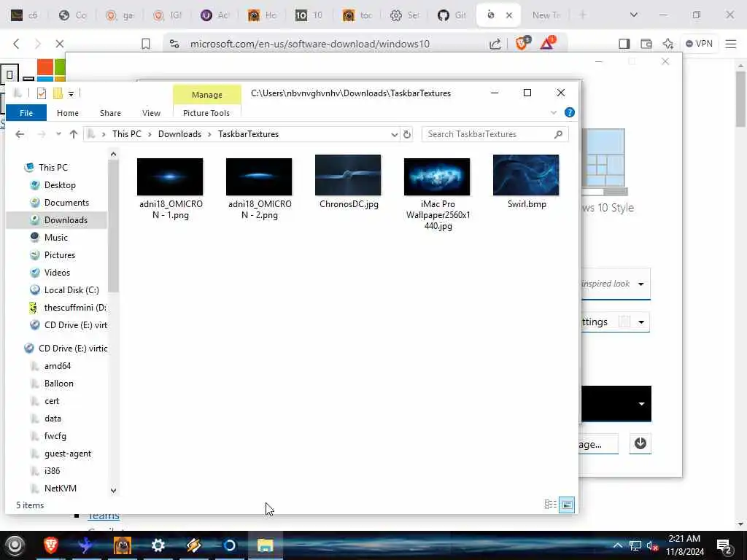Image resolution: width=747 pixels, height=560 pixels.
Task: Bookmark the current browser page
Action: click(x=146, y=44)
